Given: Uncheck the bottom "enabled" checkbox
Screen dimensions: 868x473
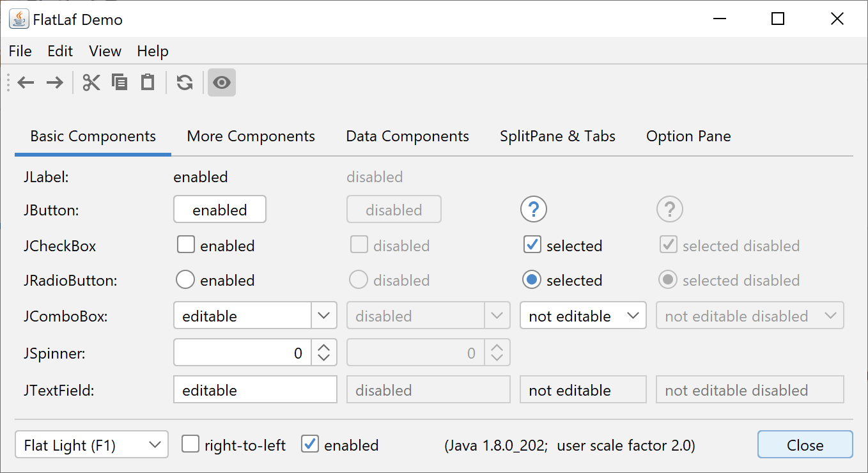Looking at the screenshot, I should pyautogui.click(x=310, y=444).
